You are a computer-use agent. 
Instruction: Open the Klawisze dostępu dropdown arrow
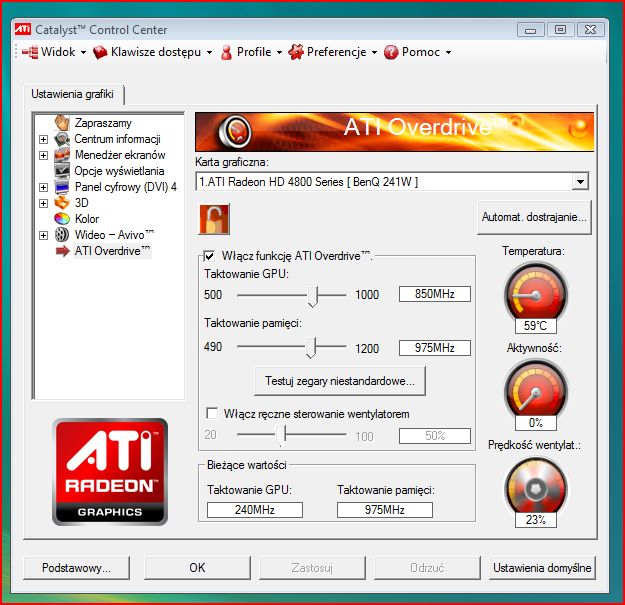209,52
